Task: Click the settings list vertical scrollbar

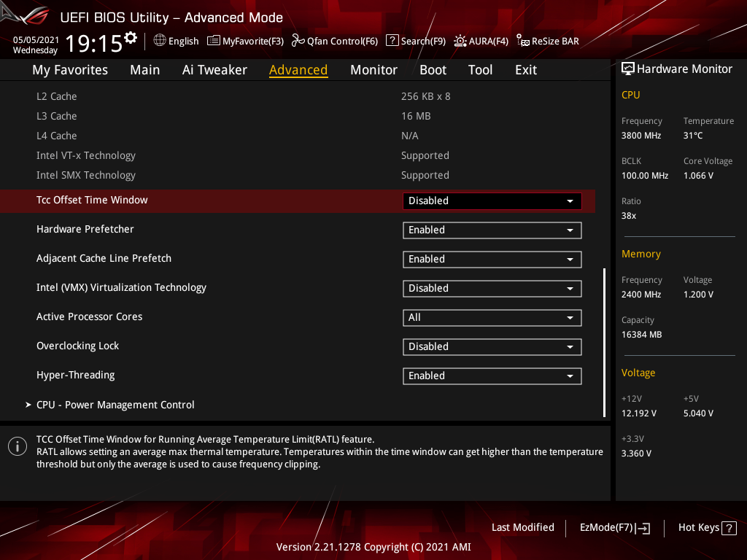Action: click(604, 343)
